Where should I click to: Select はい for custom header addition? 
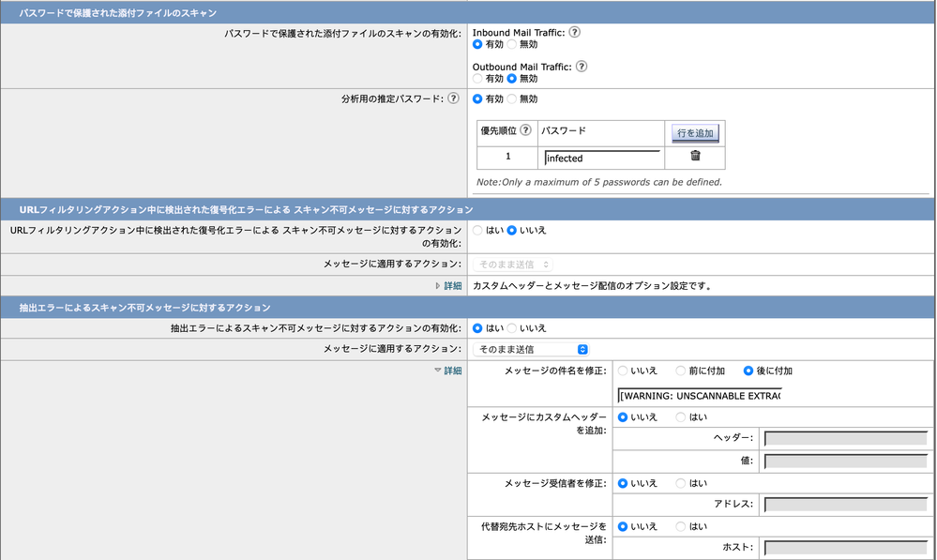681,417
